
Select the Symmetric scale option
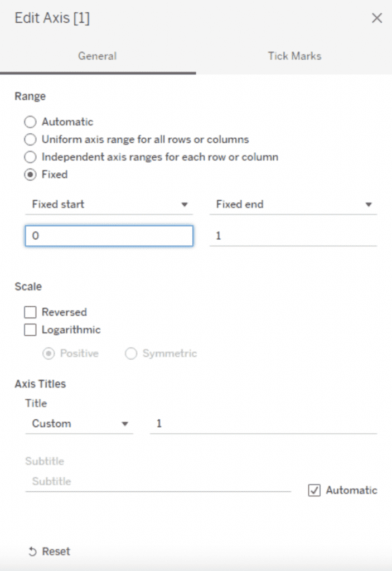(x=131, y=354)
